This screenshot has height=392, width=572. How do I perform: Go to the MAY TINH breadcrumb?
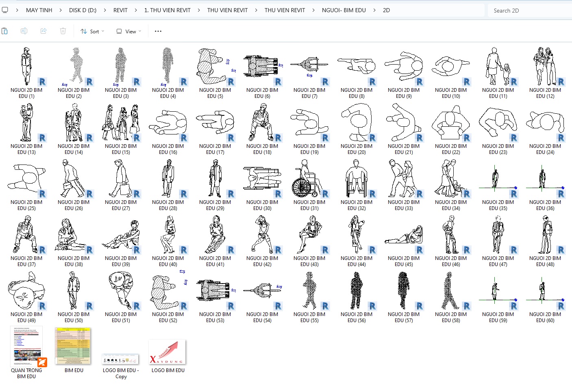39,10
